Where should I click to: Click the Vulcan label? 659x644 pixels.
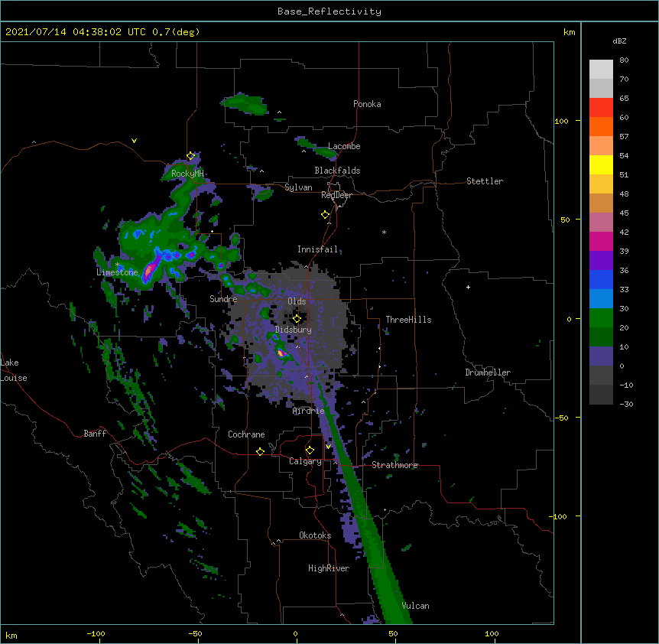pos(415,606)
